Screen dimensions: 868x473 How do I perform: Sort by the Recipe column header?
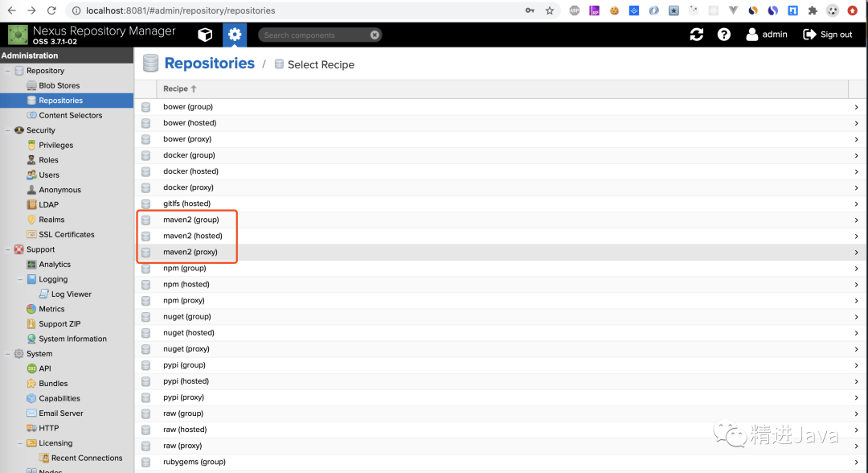179,88
